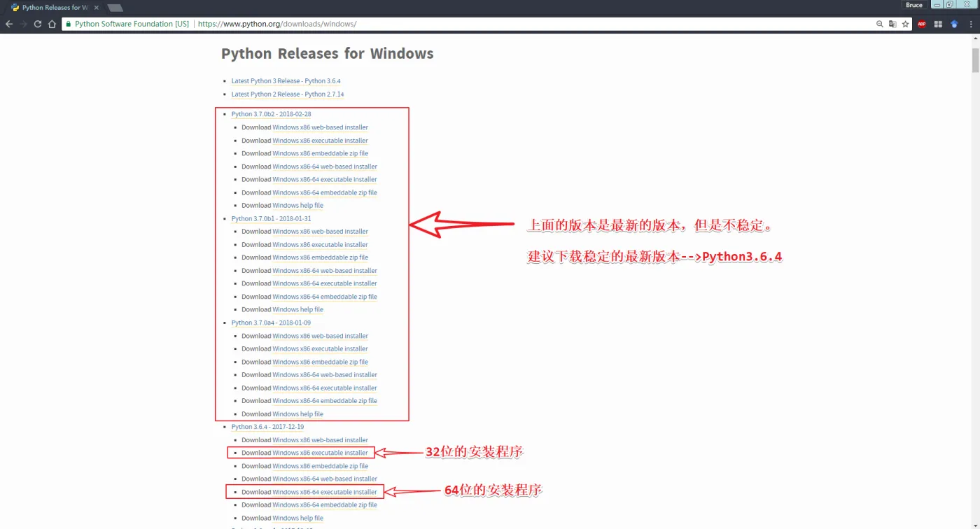Click the Bruce profile button
Viewport: 980px width, 529px height.
(x=914, y=5)
